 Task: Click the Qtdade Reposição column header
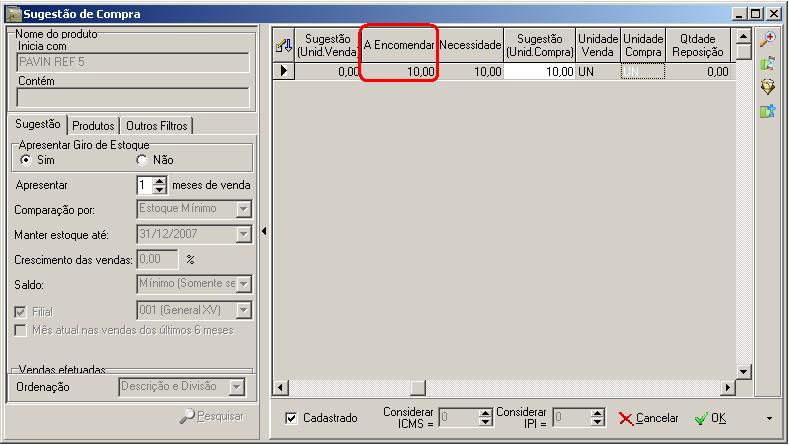(697, 45)
